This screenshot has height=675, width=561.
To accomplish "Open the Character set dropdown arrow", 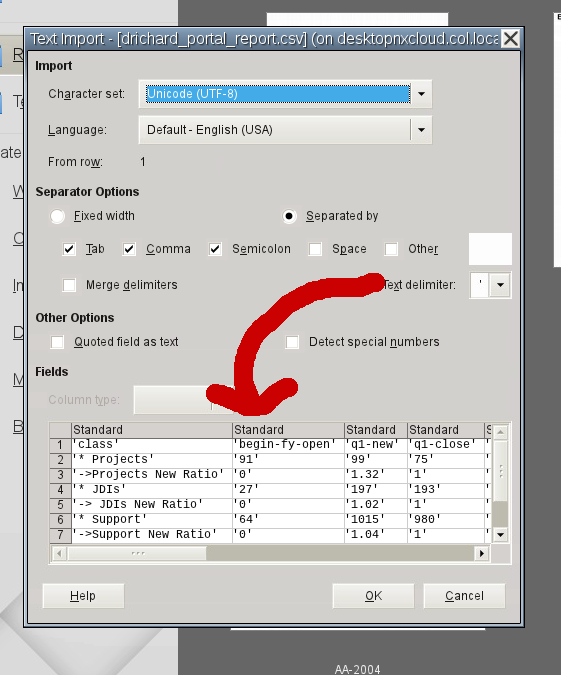I will [x=421, y=94].
